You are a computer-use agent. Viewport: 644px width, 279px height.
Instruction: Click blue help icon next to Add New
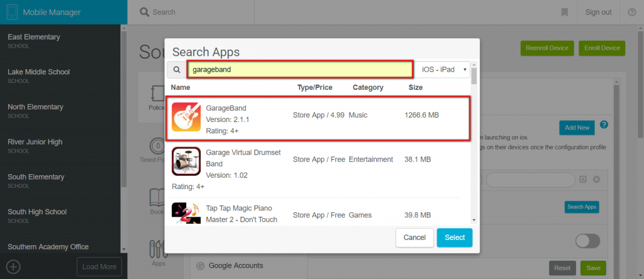point(604,124)
